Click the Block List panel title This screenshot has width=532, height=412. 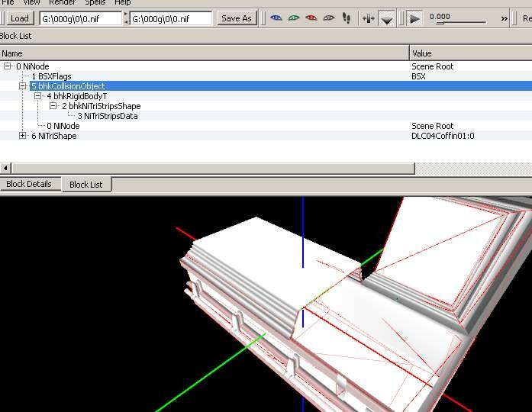15,36
